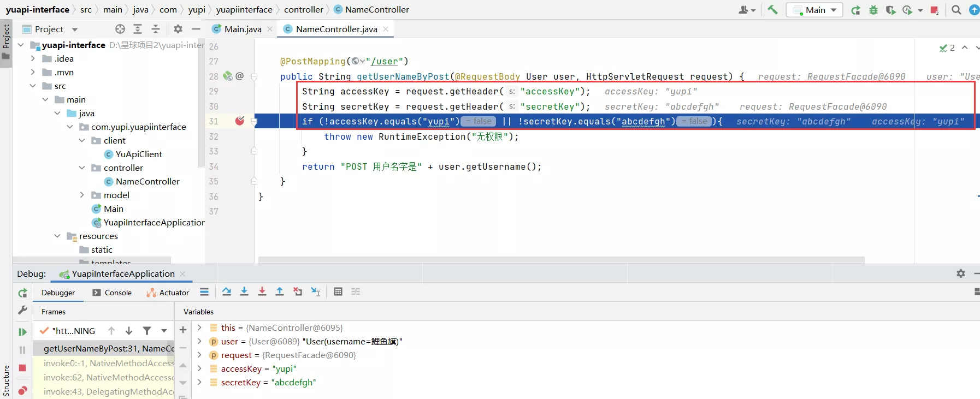Step out of current method
Screen dimensions: 980x399
pyautogui.click(x=280, y=292)
